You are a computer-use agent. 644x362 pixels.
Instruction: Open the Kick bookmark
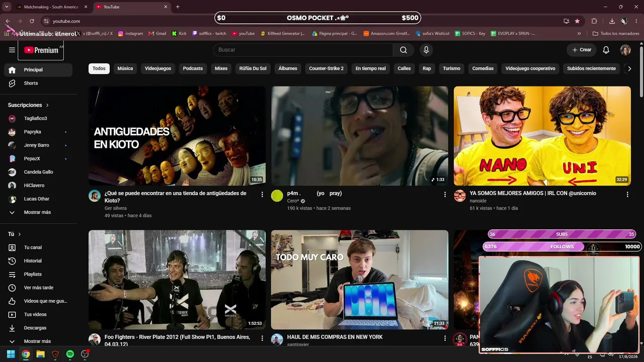(179, 34)
